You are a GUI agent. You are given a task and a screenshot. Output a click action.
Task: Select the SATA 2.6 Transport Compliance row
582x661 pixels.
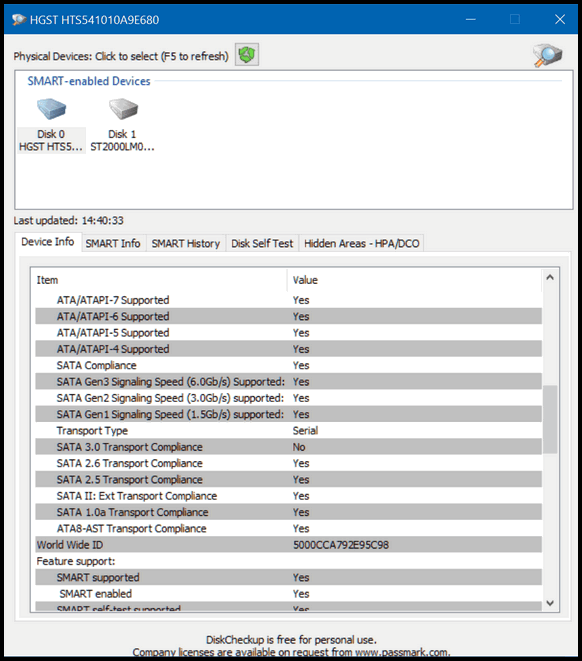click(x=288, y=463)
